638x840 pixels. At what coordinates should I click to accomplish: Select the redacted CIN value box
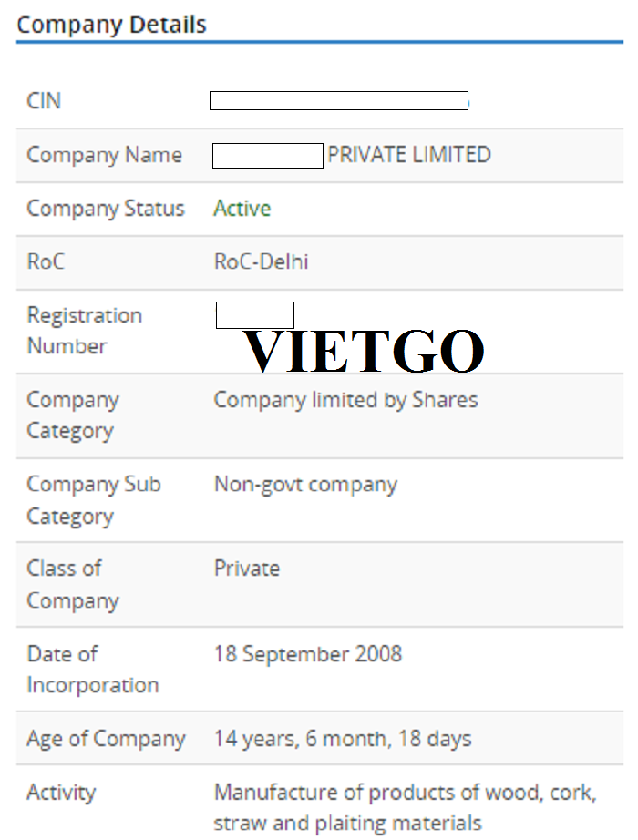pos(339,101)
